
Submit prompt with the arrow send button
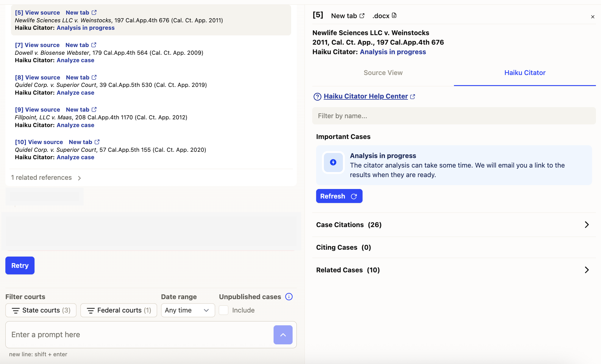pos(283,335)
